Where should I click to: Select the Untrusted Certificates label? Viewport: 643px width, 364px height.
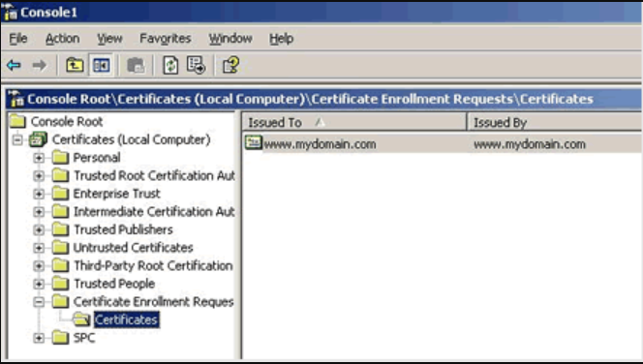pos(134,248)
